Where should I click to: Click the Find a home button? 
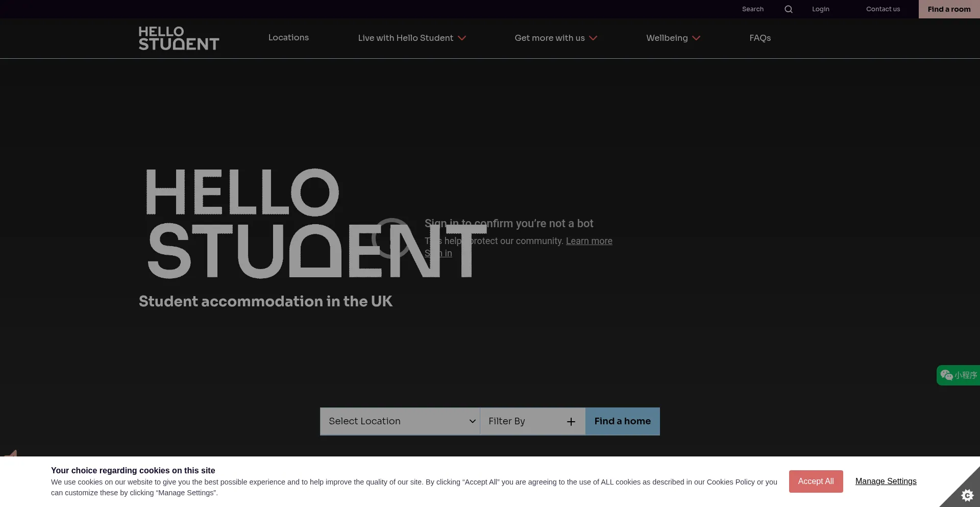(x=623, y=421)
